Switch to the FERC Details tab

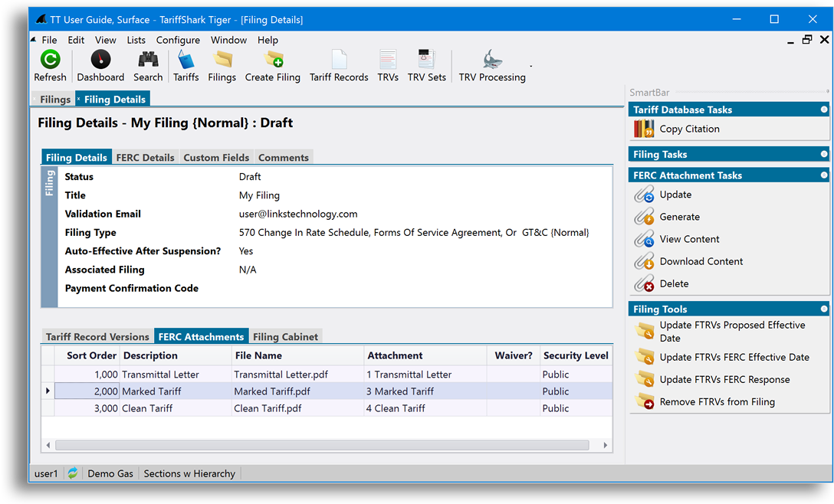tap(145, 157)
